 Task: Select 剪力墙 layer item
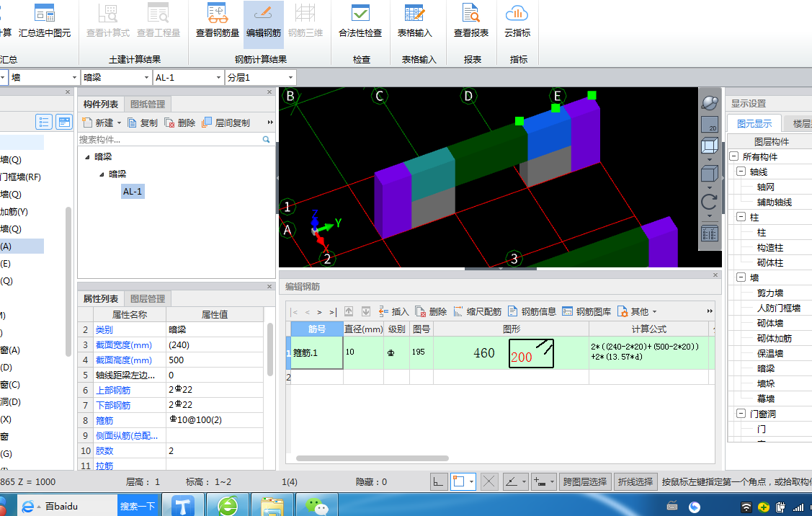[x=769, y=293]
